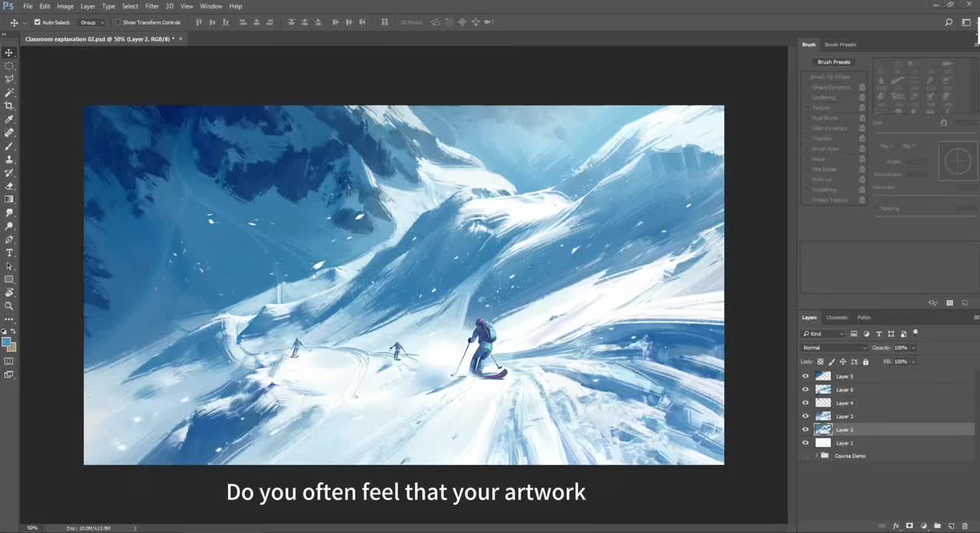
Task: Click the Brush Presets button
Action: 834,62
